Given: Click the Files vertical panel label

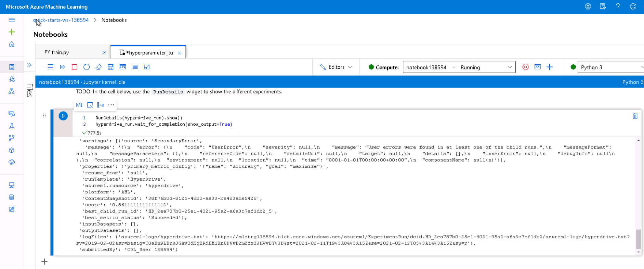Looking at the screenshot, I should point(29,90).
